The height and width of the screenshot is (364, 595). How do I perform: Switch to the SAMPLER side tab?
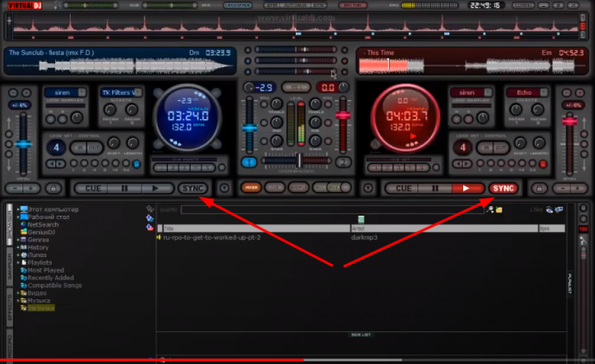9,267
